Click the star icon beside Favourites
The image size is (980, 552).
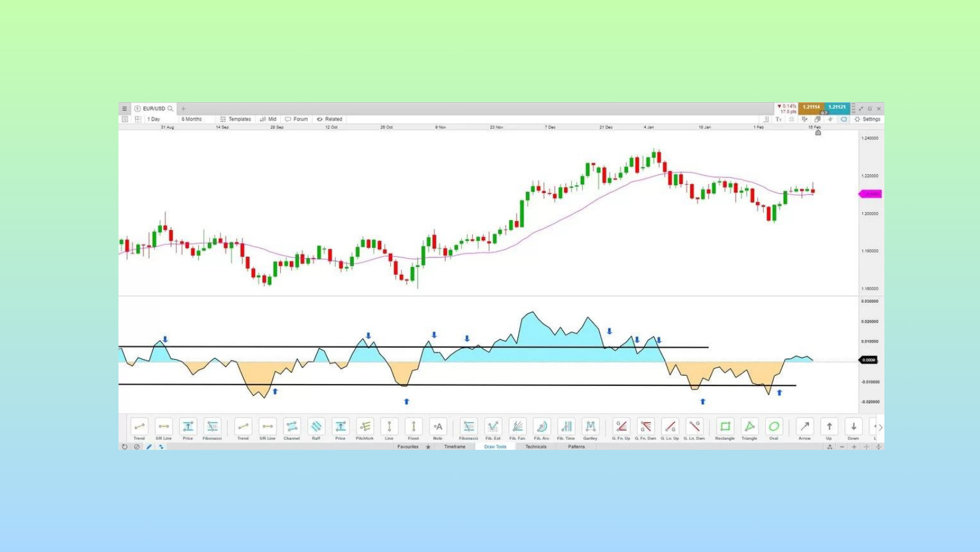(x=428, y=447)
